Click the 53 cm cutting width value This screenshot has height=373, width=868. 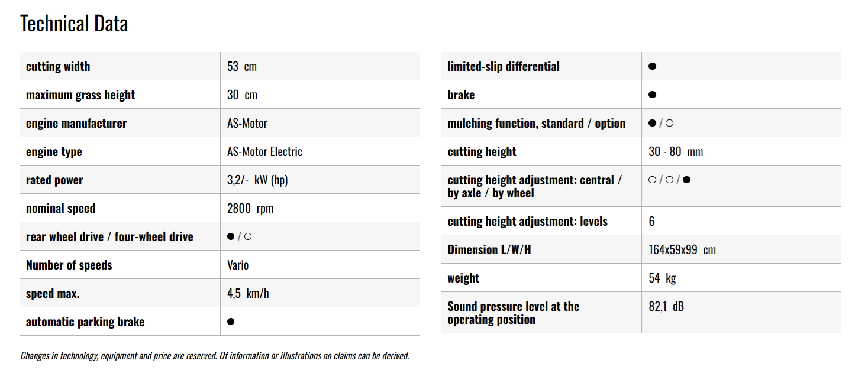coord(242,66)
